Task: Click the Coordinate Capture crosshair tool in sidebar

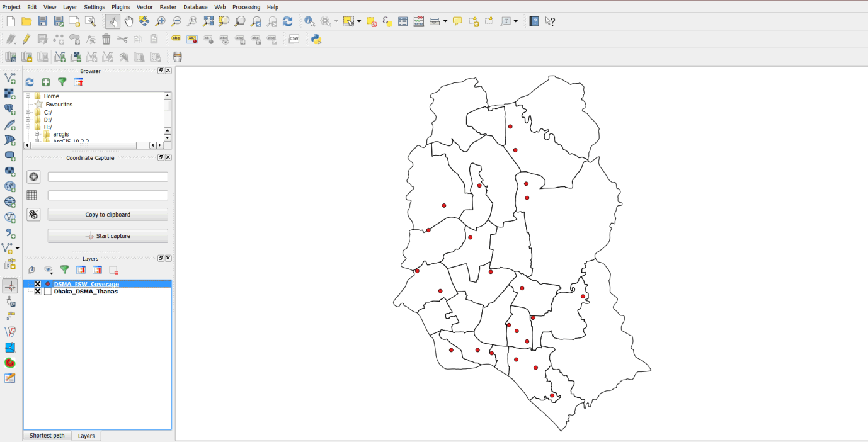Action: pos(10,286)
